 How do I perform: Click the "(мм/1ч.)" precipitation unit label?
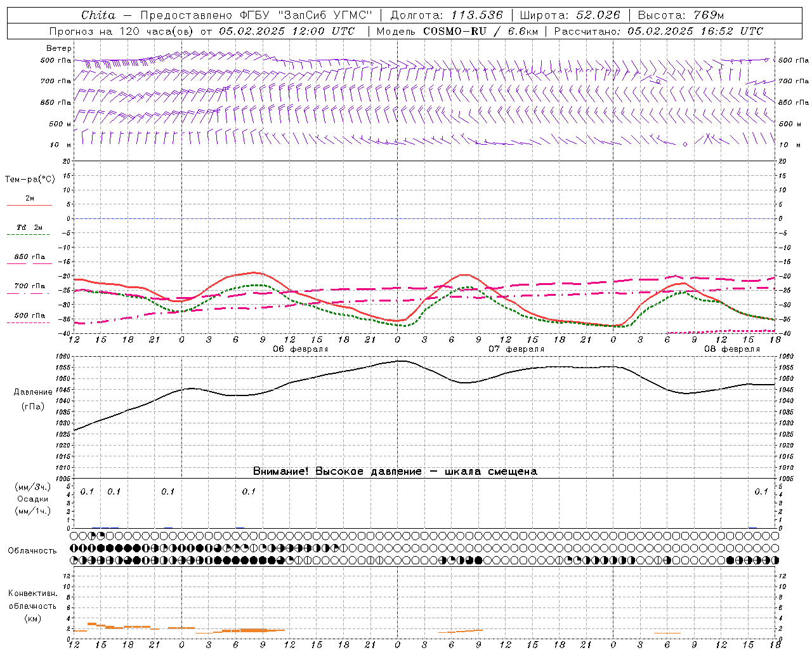[33, 511]
